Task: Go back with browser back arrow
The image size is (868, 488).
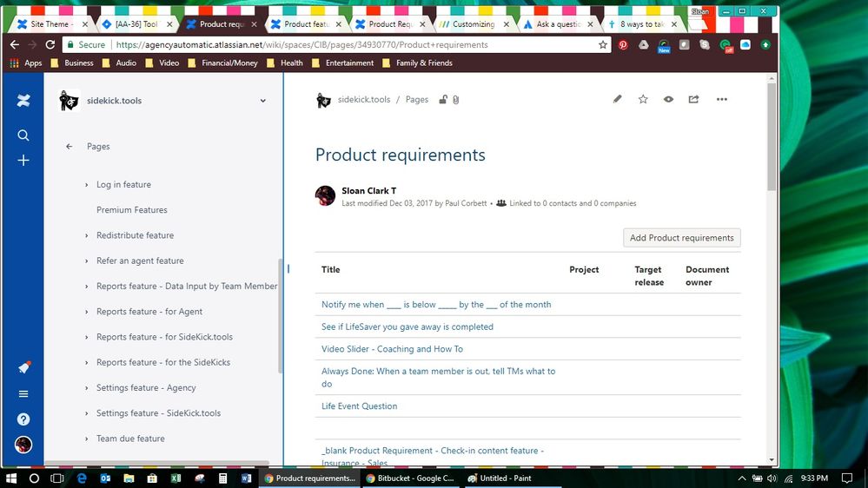Action: coord(15,45)
